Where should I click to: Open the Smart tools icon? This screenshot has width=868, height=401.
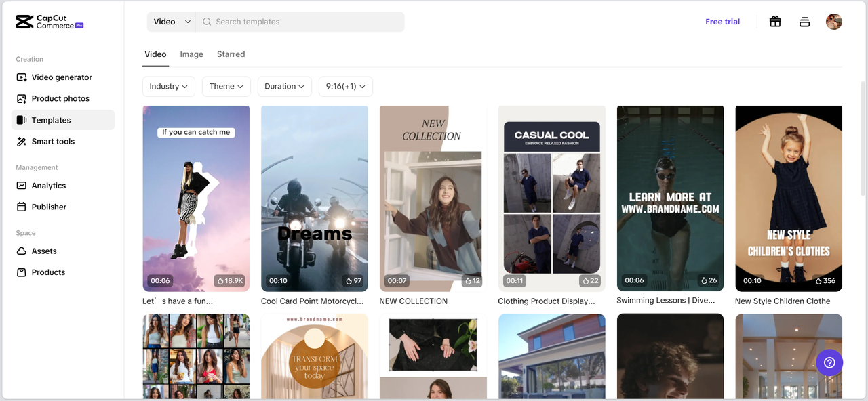point(22,142)
